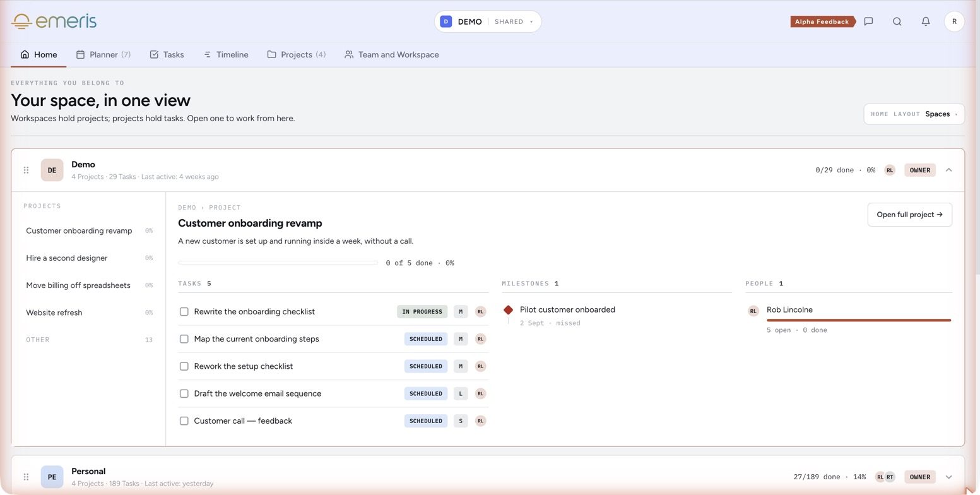
Task: Check off Rework the setup checklist
Action: [184, 366]
